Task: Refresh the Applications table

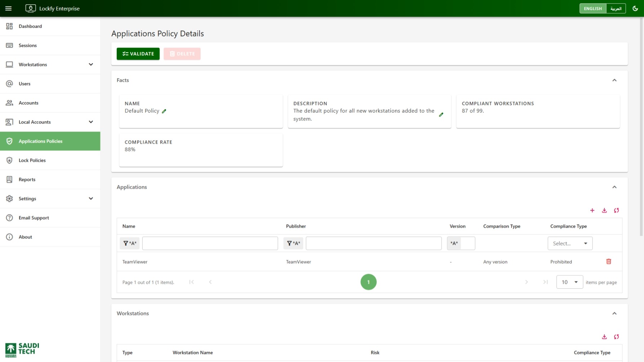Action: click(616, 210)
